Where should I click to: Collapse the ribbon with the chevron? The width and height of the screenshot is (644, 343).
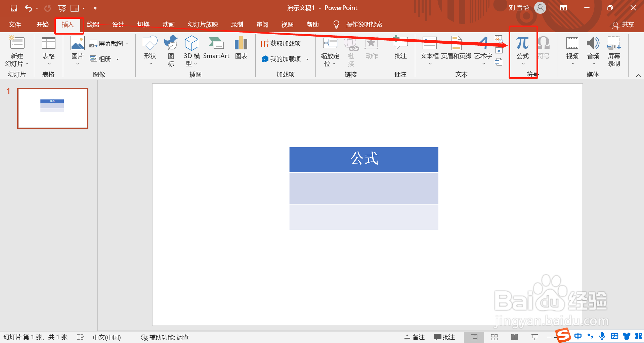tap(638, 76)
